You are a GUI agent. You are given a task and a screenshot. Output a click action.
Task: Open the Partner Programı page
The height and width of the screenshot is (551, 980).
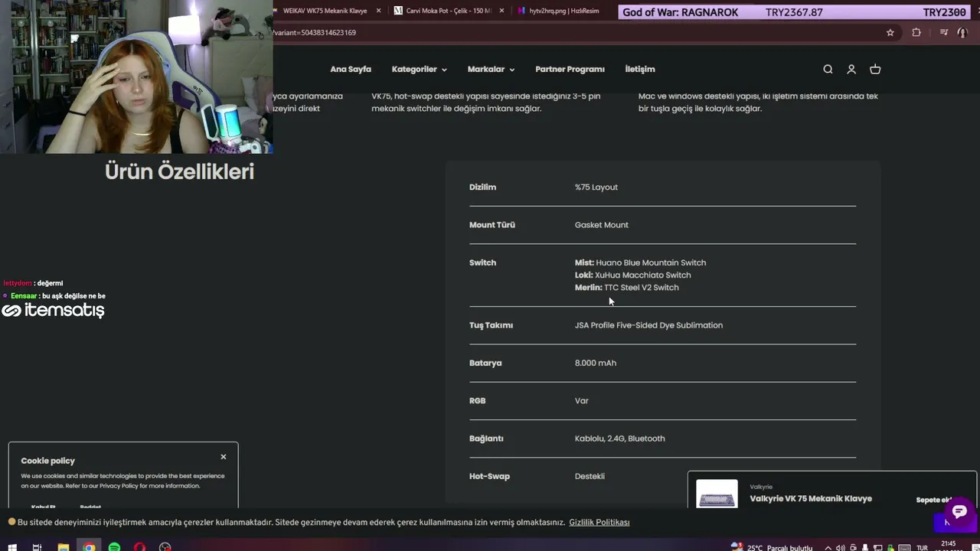[570, 69]
